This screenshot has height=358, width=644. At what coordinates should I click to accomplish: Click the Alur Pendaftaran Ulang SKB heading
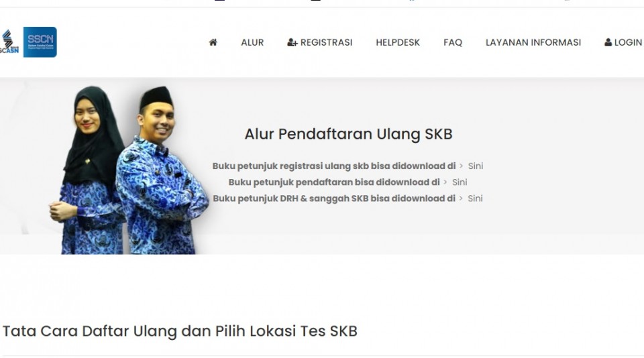(x=348, y=134)
